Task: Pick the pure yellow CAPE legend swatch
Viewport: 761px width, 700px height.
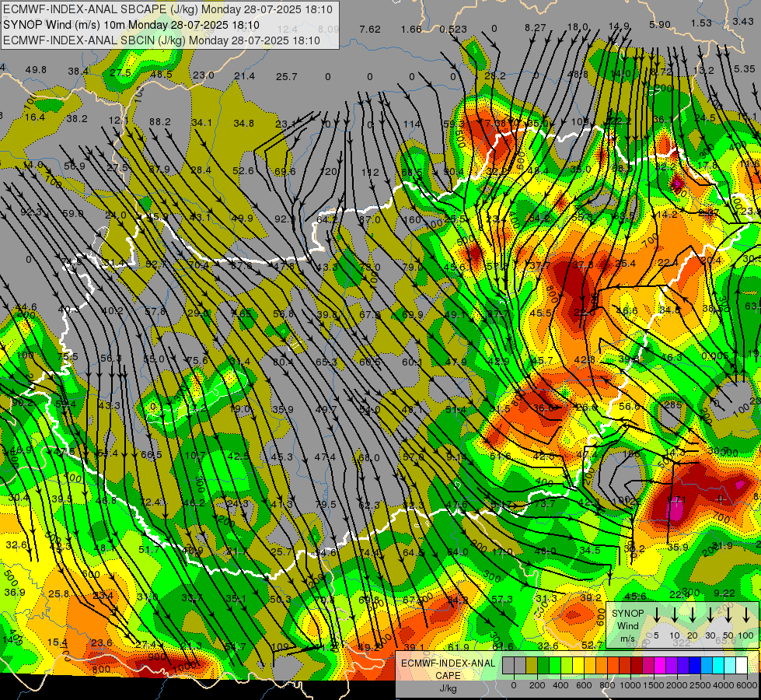Action: 578,666
